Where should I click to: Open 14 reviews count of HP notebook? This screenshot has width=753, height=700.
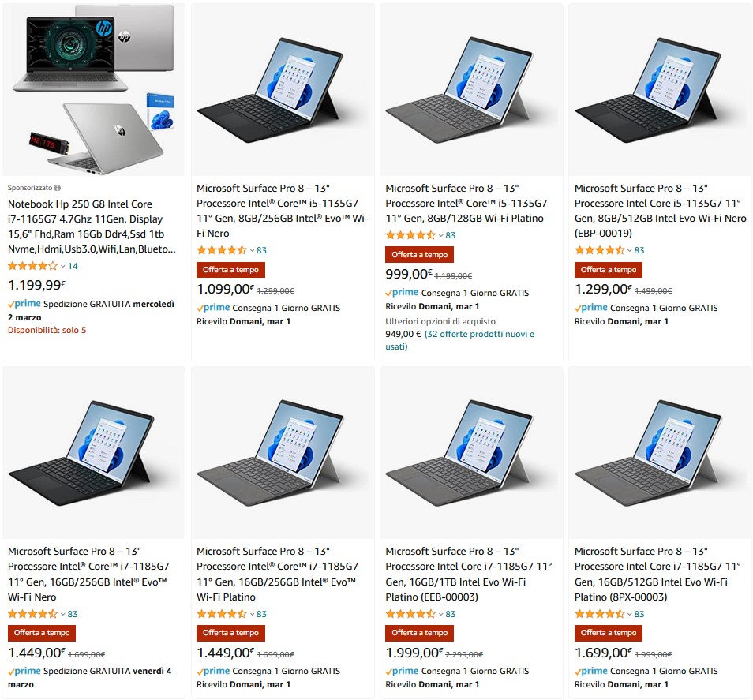pos(73,266)
